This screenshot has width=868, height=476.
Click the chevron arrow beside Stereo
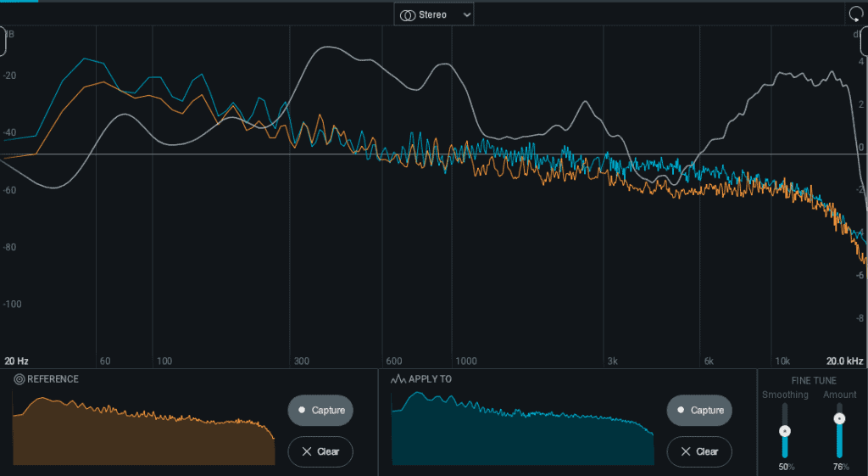pyautogui.click(x=466, y=15)
